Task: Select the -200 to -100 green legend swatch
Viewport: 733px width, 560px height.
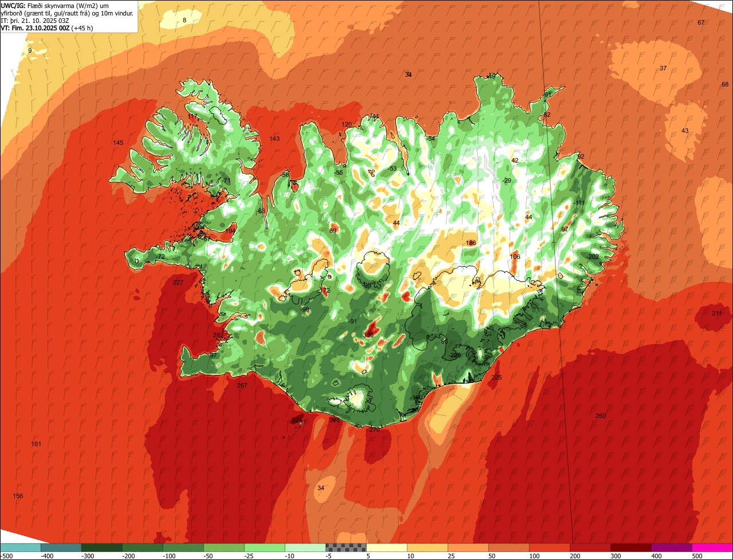Action: pos(142,547)
